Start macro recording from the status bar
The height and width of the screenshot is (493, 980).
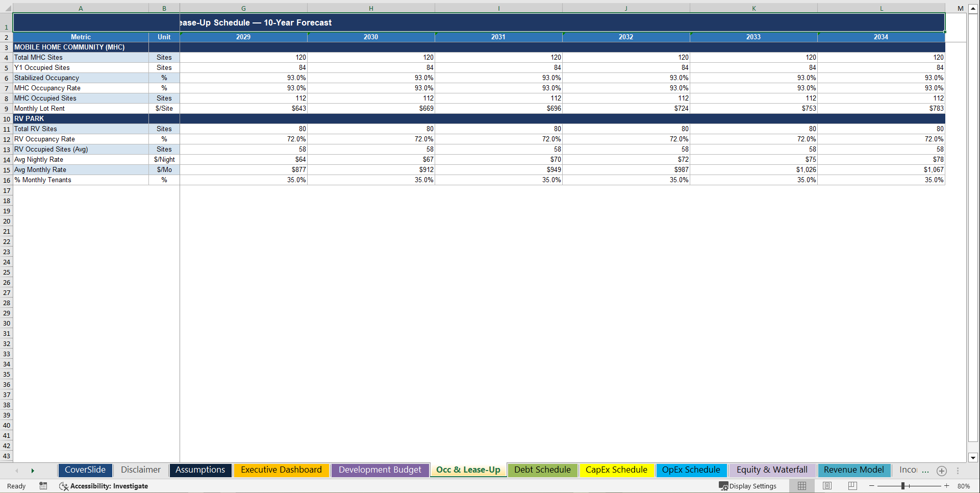pos(43,486)
